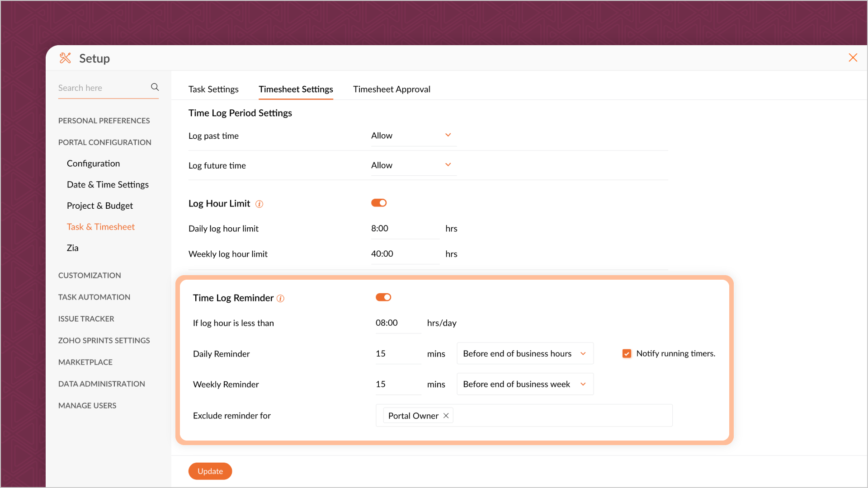
Task: Switch to the Task Settings tab
Action: click(213, 89)
